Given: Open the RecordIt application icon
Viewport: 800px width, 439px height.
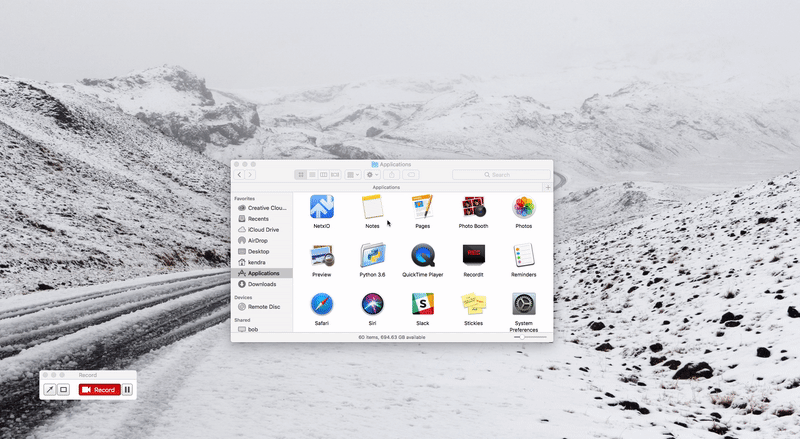Looking at the screenshot, I should click(473, 255).
